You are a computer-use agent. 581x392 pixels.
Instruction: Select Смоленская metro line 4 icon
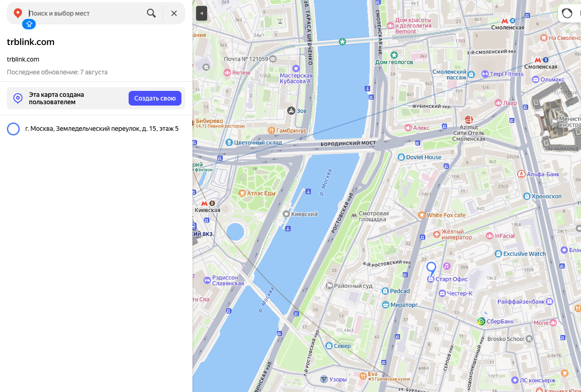tap(505, 21)
